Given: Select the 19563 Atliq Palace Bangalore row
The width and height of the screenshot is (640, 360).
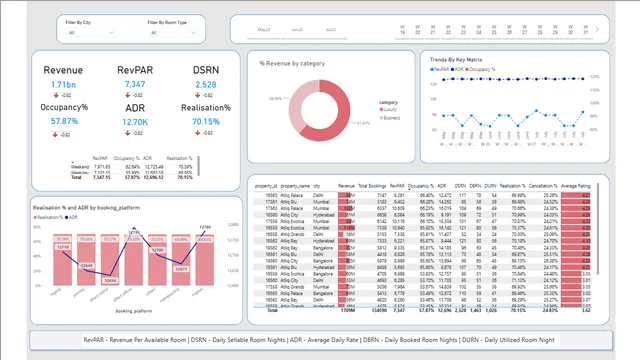Looking at the screenshot, I should (422, 293).
